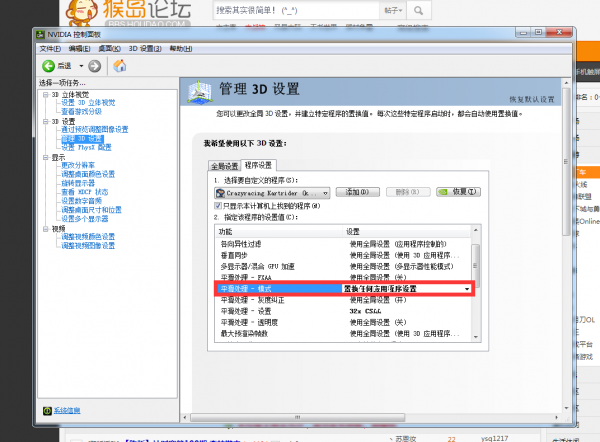The width and height of the screenshot is (600, 442).
Task: Click the search magnifier icon in forum page
Action: pyautogui.click(x=419, y=11)
